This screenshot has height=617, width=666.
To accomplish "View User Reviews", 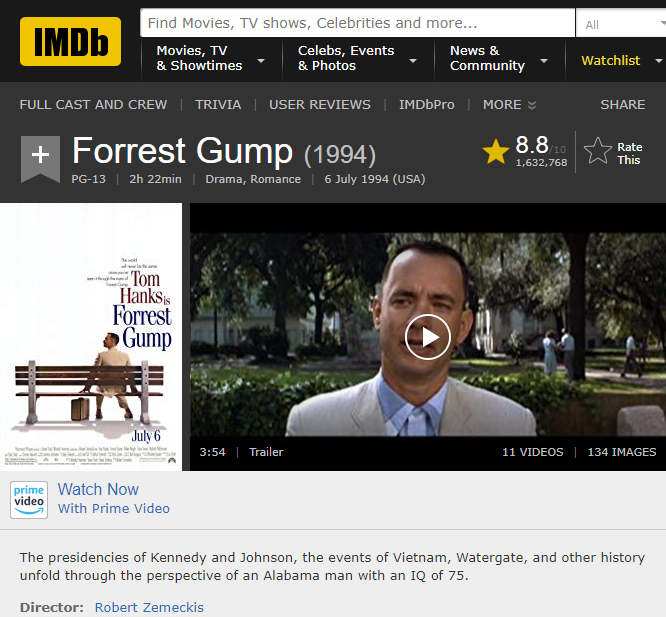I will (x=320, y=105).
